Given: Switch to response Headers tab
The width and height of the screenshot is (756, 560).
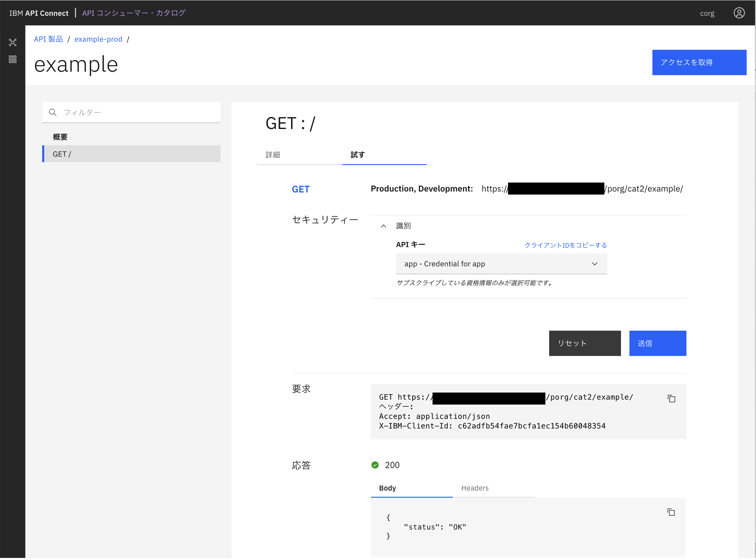Looking at the screenshot, I should coord(475,488).
